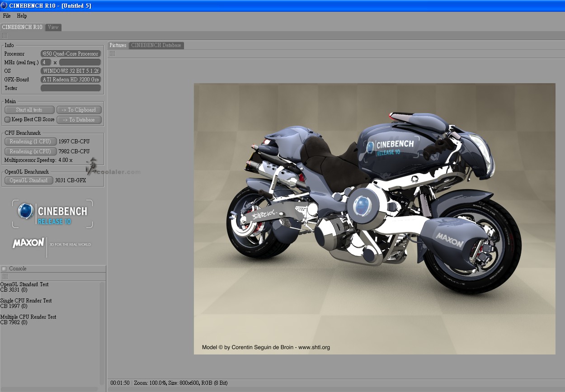Switch to the View tab

(53, 27)
